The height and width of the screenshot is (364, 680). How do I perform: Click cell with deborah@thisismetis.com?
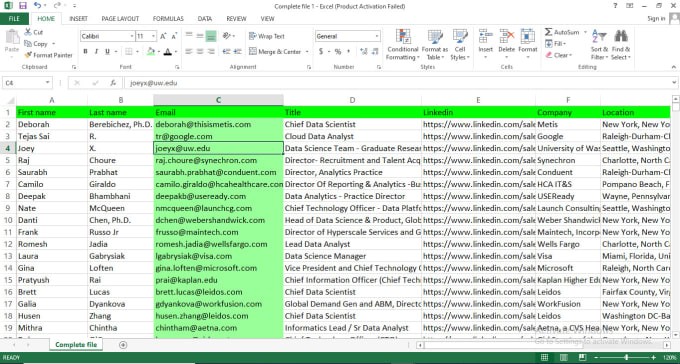pyautogui.click(x=219, y=124)
